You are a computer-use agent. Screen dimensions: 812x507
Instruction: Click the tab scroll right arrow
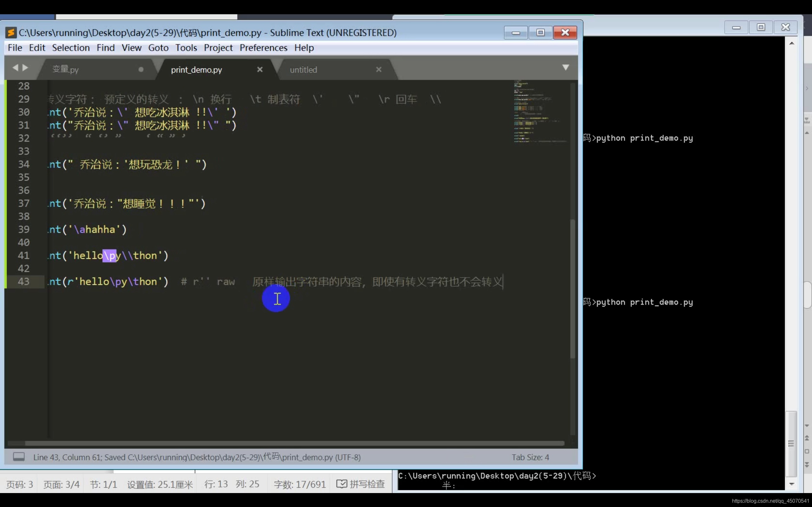(x=25, y=68)
